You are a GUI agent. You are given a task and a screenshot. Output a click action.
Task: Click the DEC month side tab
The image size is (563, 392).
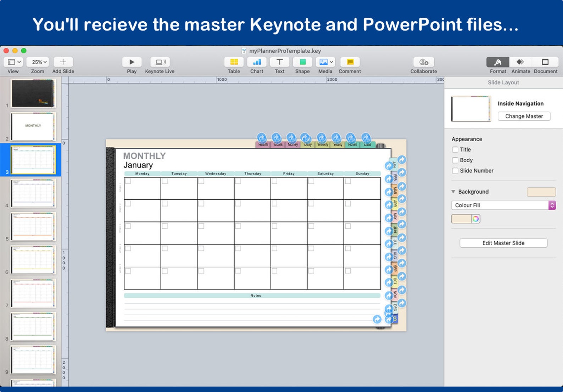click(395, 307)
